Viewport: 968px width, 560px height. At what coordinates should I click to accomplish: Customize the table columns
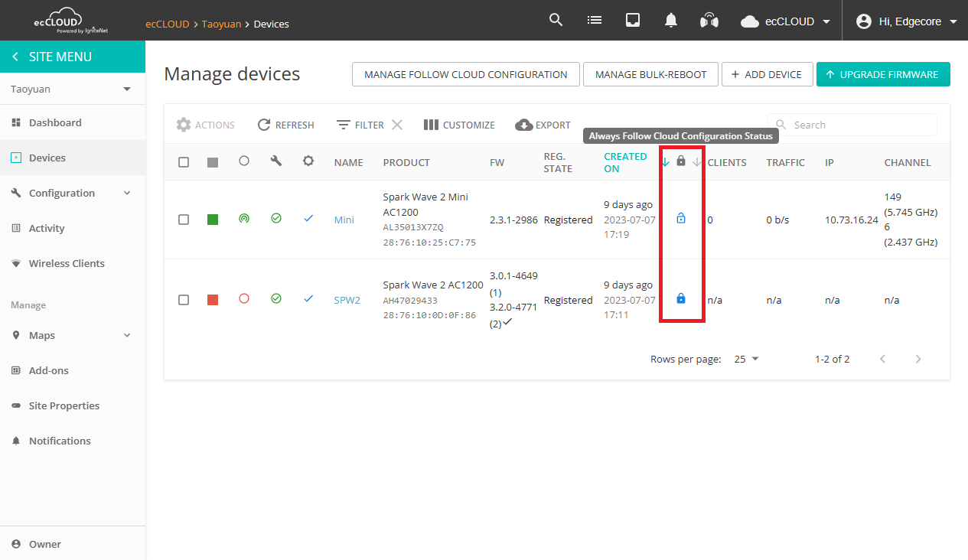459,125
